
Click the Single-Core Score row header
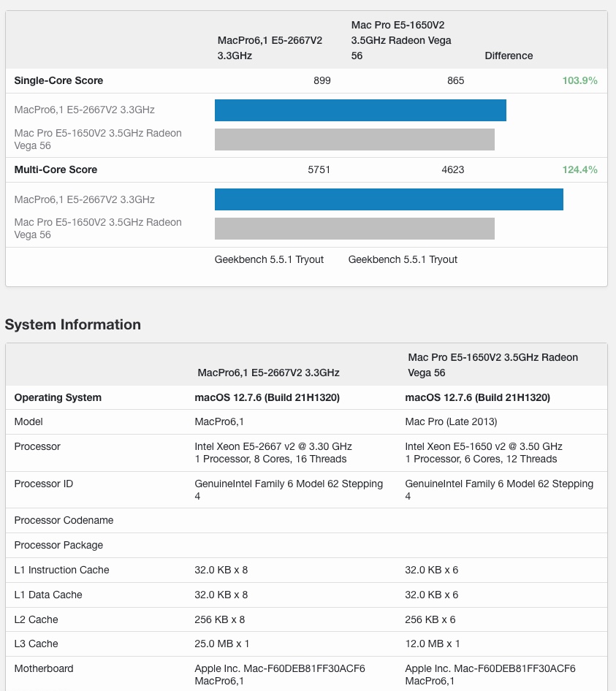[58, 80]
